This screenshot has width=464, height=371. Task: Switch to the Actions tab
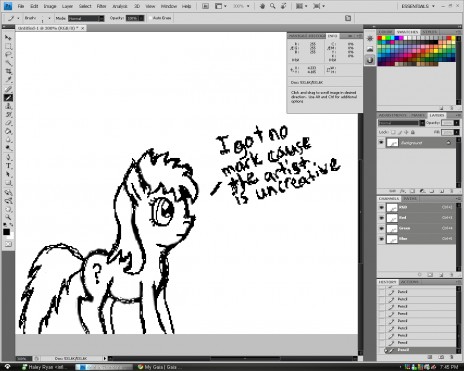coord(409,282)
